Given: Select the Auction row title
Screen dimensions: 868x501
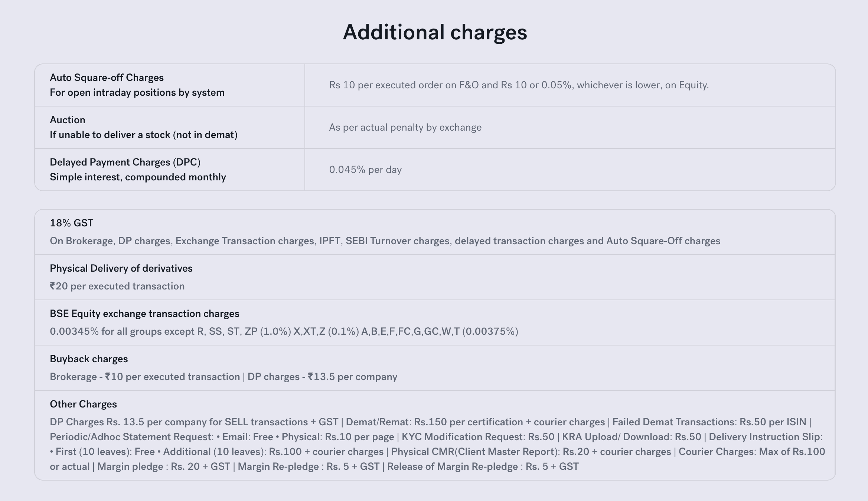Looking at the screenshot, I should click(x=68, y=120).
